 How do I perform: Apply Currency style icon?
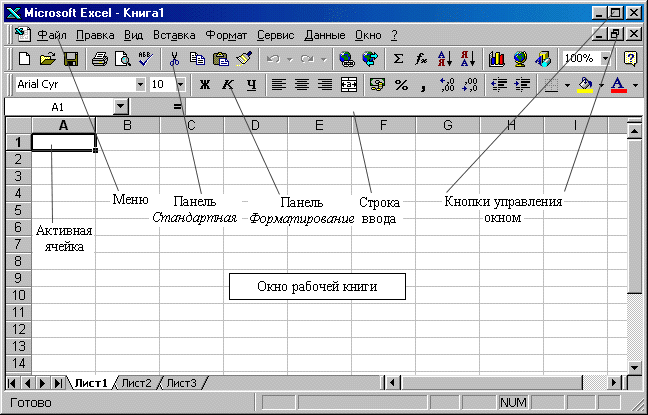pos(377,85)
